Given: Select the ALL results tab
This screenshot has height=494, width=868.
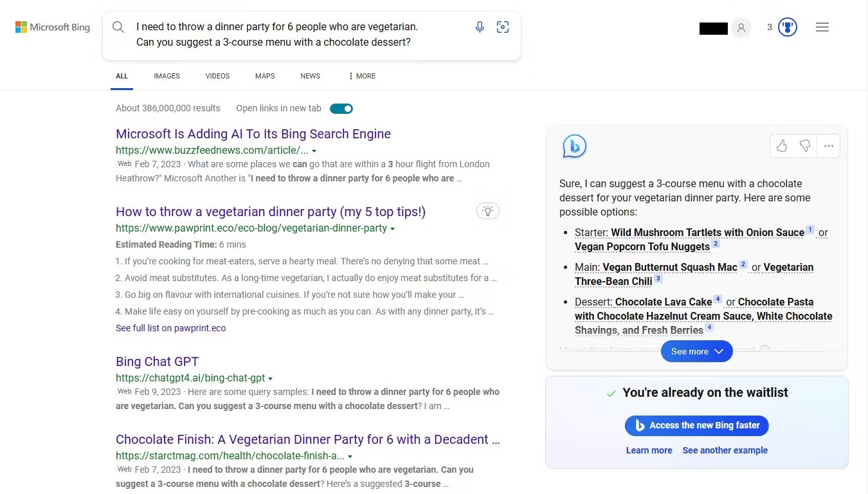Looking at the screenshot, I should pos(122,76).
